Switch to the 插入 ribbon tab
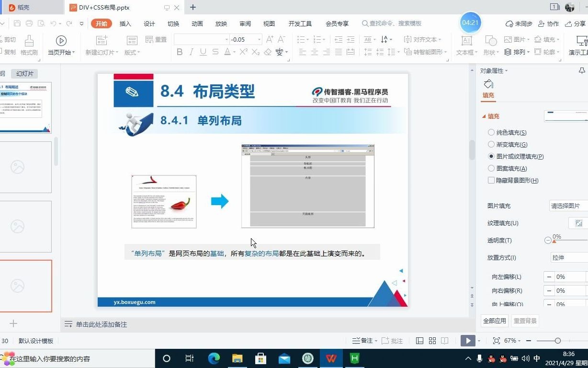 tap(125, 23)
